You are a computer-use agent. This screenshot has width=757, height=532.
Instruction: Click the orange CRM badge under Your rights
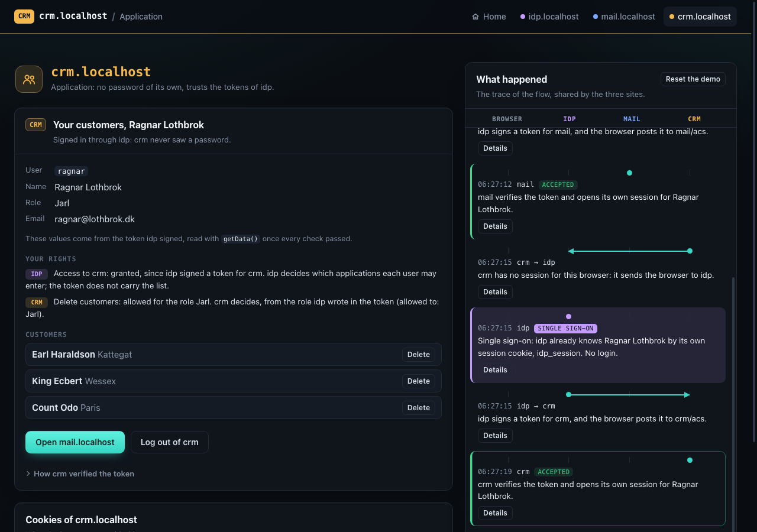(x=37, y=302)
